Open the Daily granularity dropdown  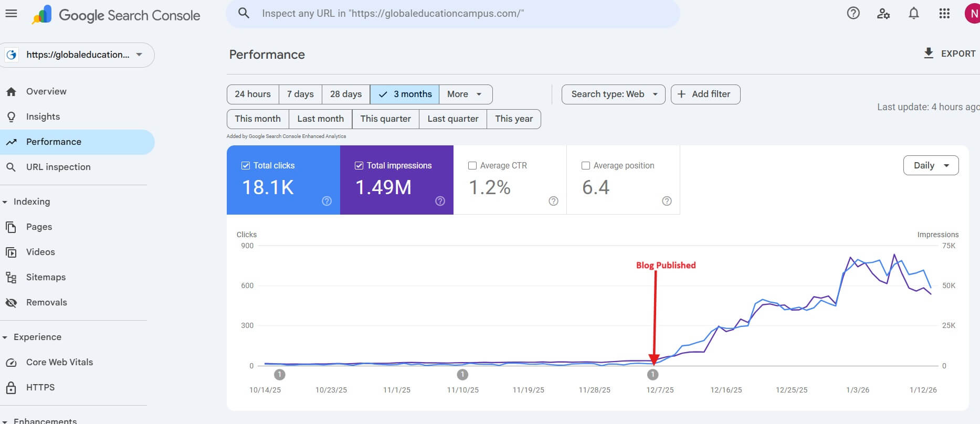[931, 165]
